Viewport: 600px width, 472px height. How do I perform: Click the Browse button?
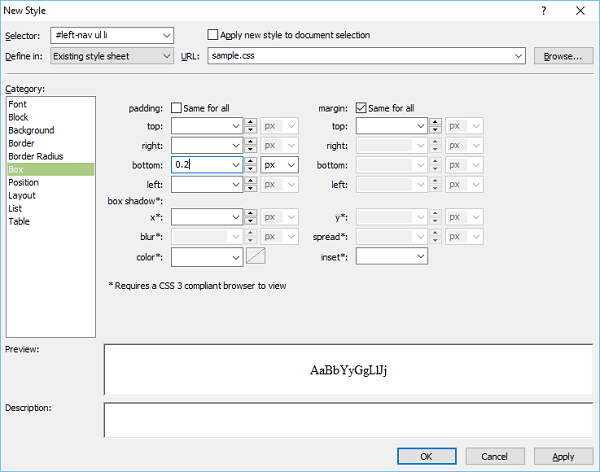pos(562,56)
